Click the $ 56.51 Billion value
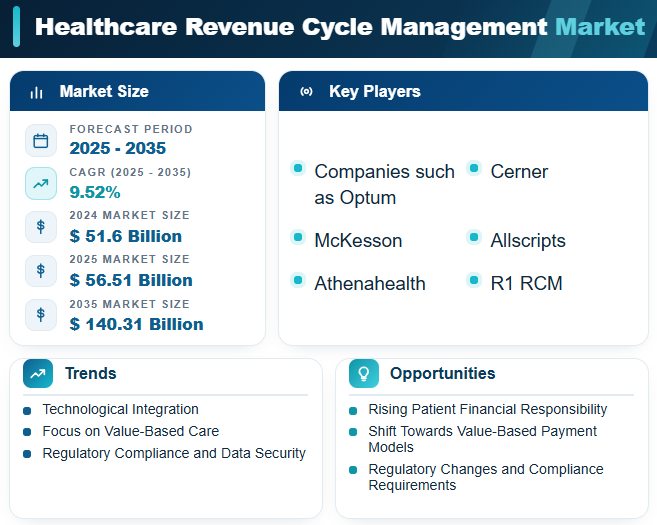Screen dimensions: 657x525 coord(131,280)
